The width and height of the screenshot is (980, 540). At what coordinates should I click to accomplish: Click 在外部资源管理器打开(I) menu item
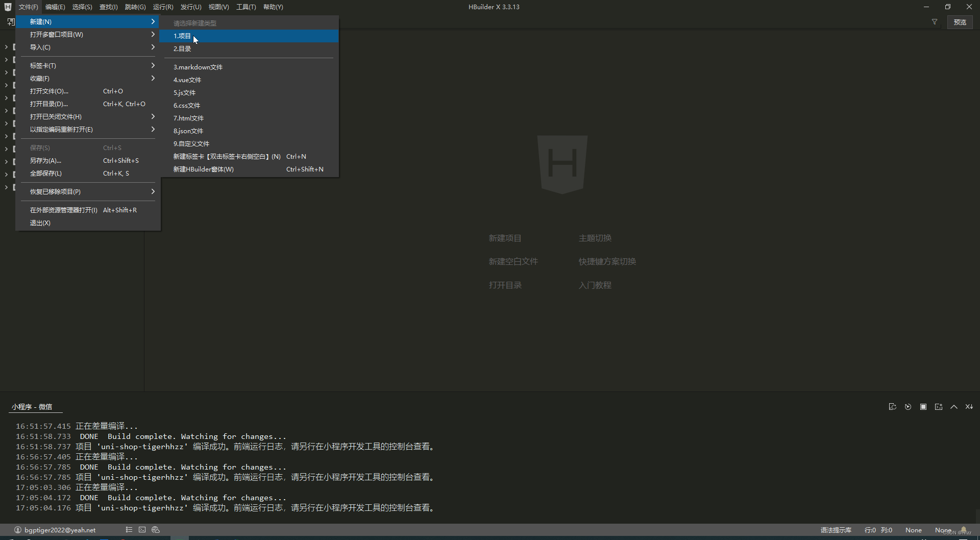(x=88, y=210)
